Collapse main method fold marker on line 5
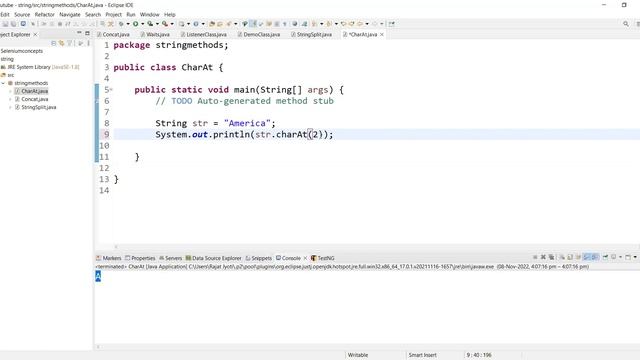640x360 pixels. point(111,89)
